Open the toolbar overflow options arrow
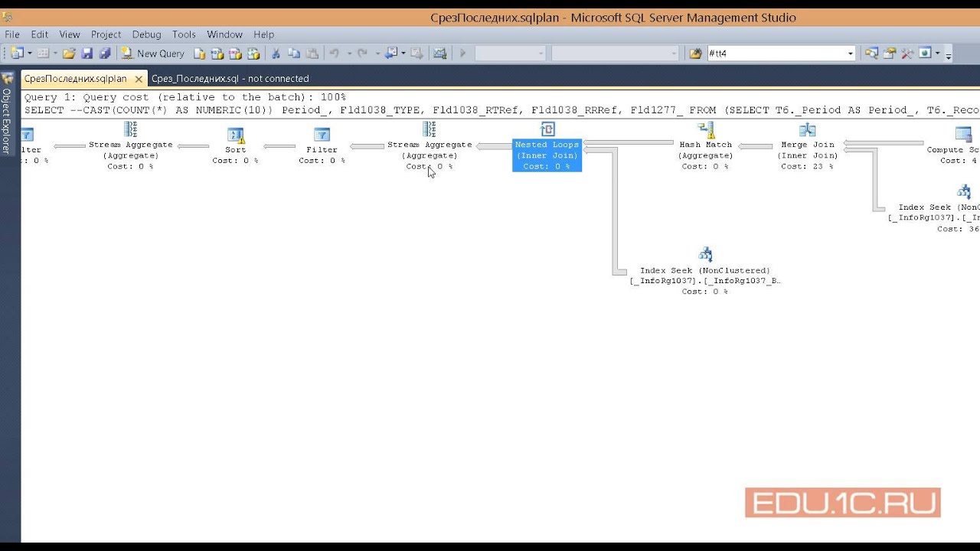980x551 pixels. (x=949, y=55)
